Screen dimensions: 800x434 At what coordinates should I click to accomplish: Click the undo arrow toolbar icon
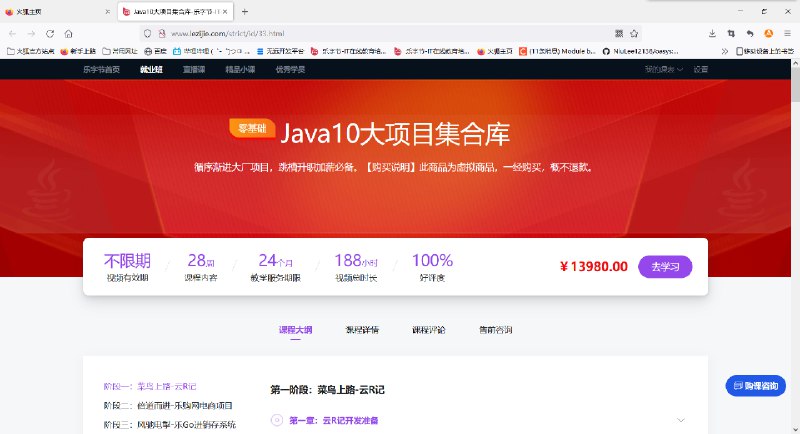[x=750, y=34]
